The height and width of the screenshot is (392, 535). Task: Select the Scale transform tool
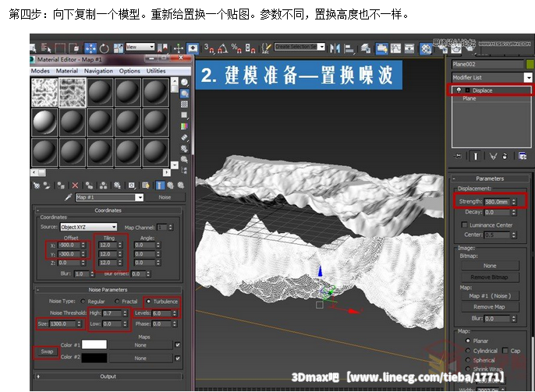point(118,48)
